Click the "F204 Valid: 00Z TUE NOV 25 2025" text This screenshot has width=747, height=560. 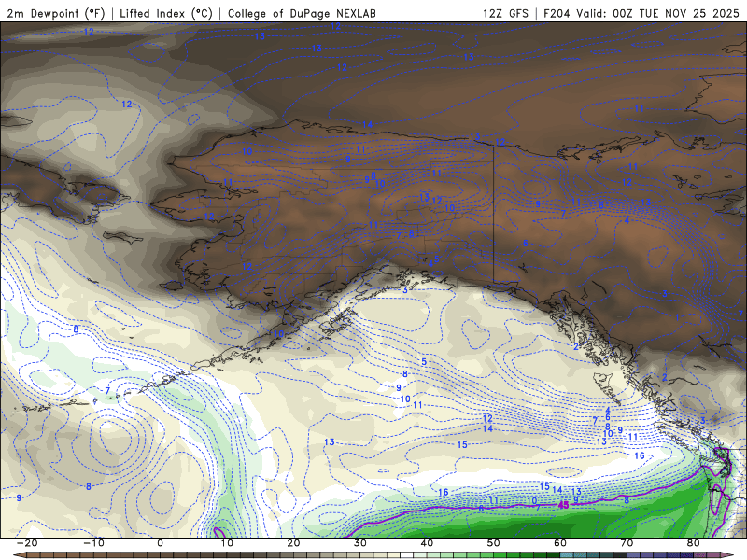pyautogui.click(x=641, y=13)
